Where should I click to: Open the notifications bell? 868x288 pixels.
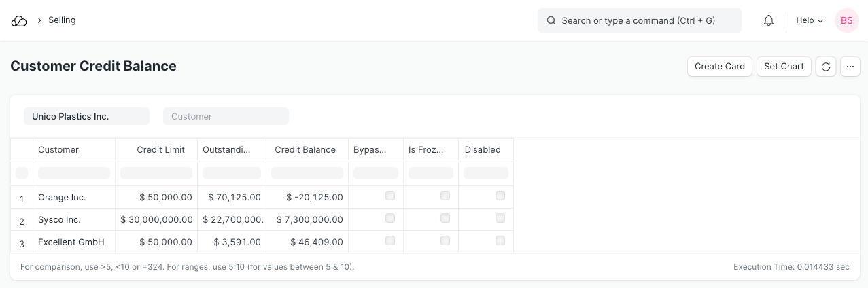769,21
